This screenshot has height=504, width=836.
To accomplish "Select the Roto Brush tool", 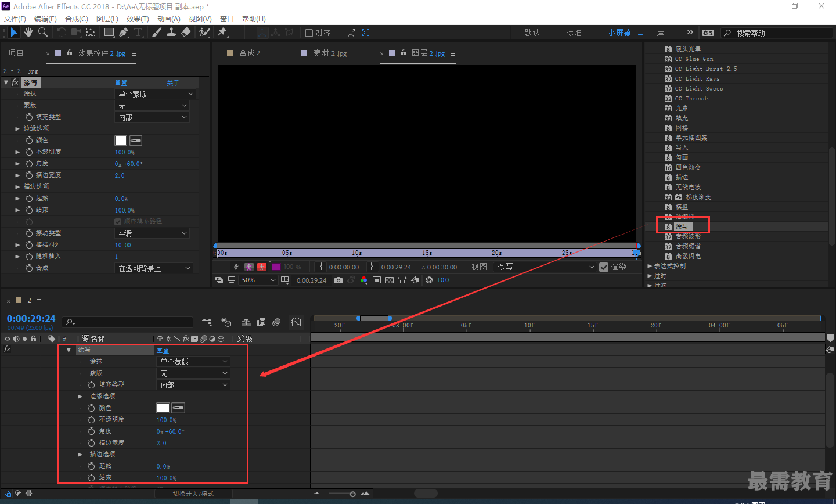I will tap(204, 33).
